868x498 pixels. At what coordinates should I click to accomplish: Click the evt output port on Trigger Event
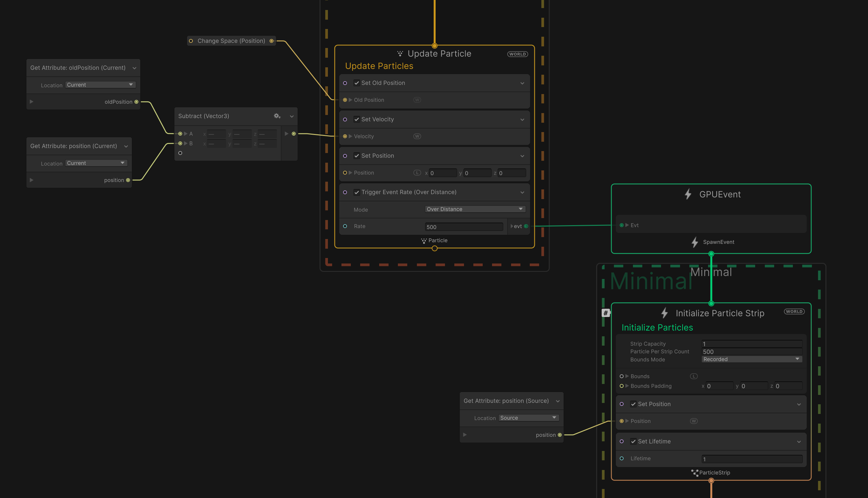tap(526, 226)
